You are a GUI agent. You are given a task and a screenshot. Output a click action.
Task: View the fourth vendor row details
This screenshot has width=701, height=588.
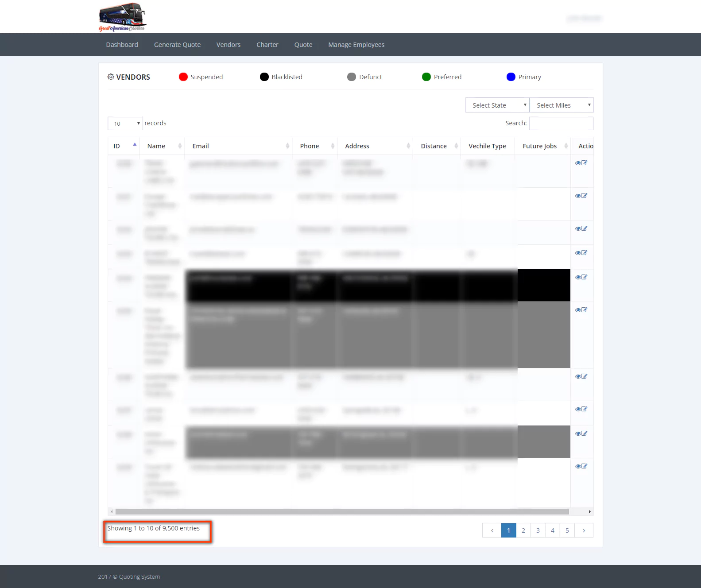[x=578, y=253]
